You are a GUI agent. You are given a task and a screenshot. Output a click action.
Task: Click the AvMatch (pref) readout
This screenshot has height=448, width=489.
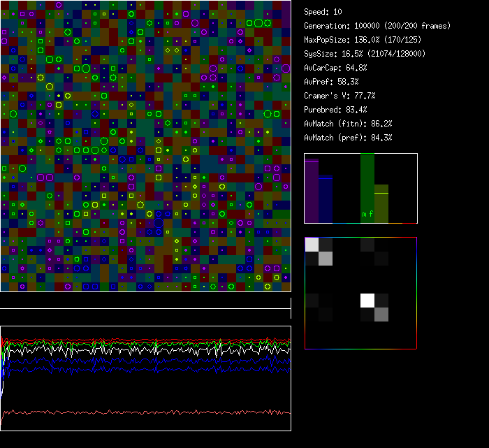(348, 138)
